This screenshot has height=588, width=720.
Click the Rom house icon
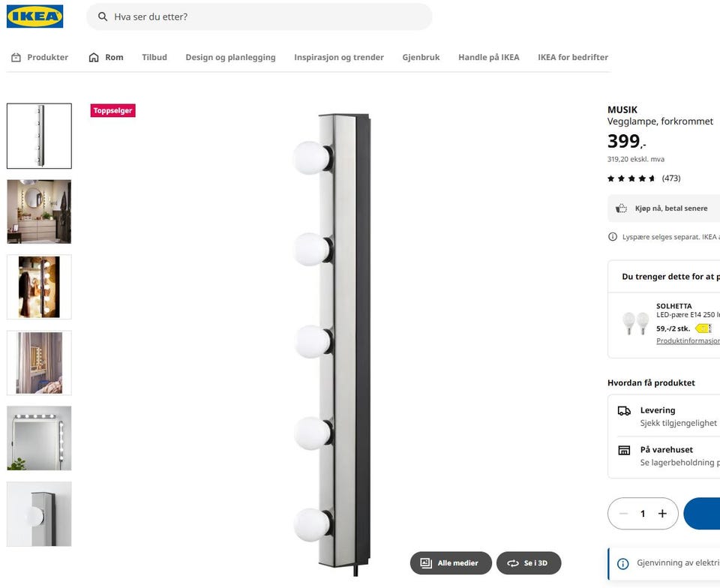click(94, 58)
